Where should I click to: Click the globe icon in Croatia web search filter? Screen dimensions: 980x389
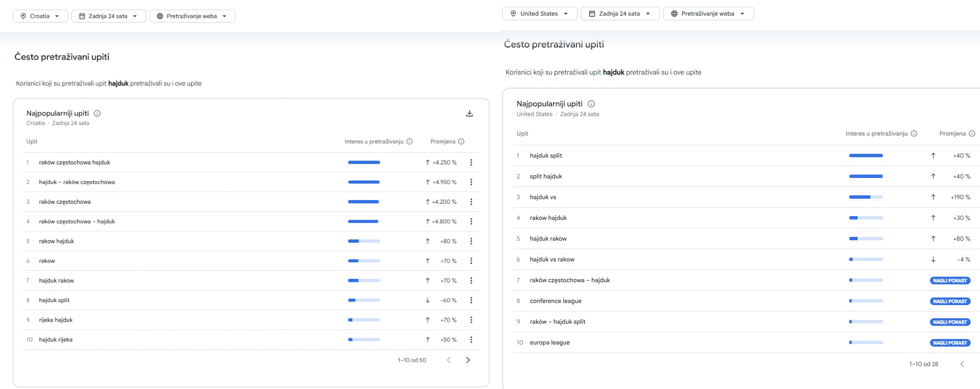coord(160,16)
